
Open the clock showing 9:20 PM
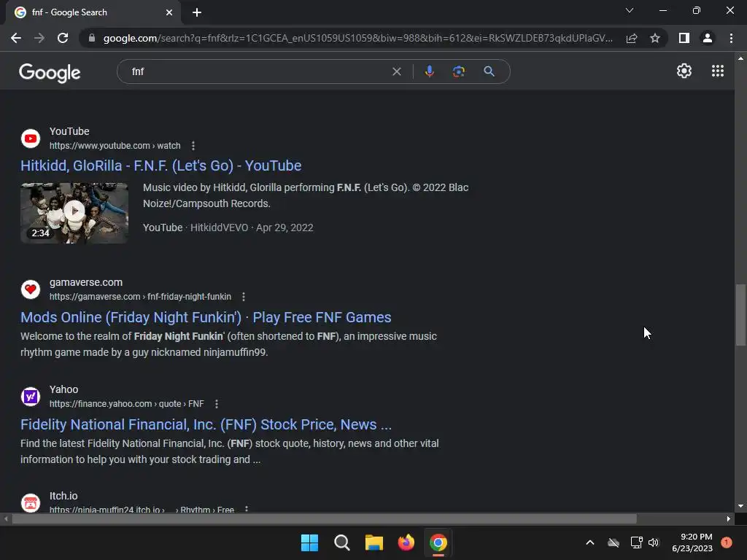click(692, 542)
